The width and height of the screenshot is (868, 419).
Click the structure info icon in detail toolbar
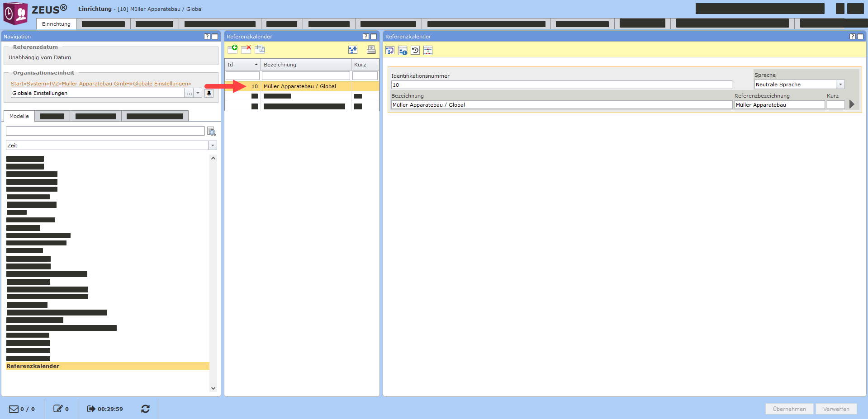pyautogui.click(x=403, y=50)
